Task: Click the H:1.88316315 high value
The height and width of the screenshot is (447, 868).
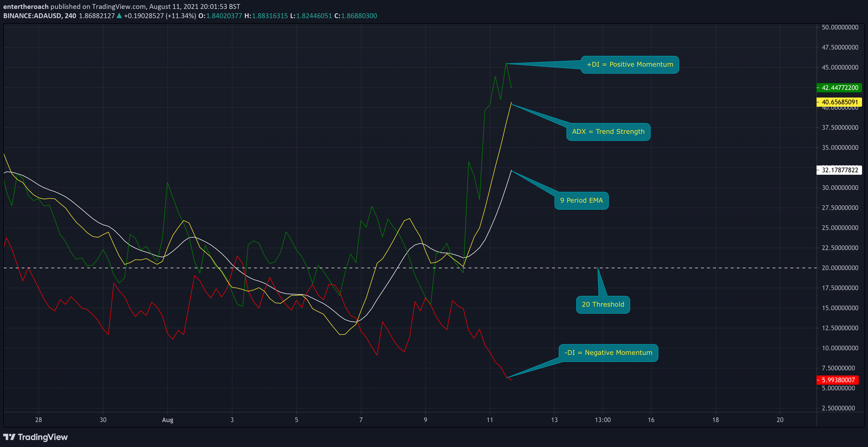Action: (x=266, y=16)
